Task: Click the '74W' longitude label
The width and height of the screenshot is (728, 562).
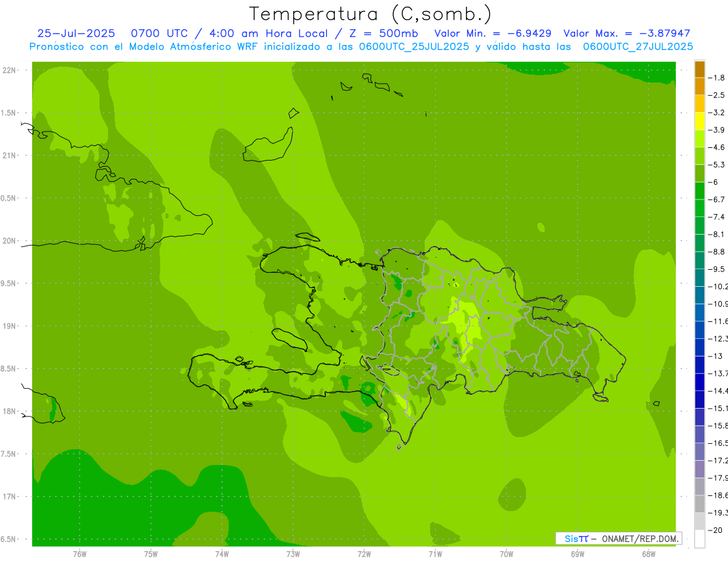Action: point(222,554)
